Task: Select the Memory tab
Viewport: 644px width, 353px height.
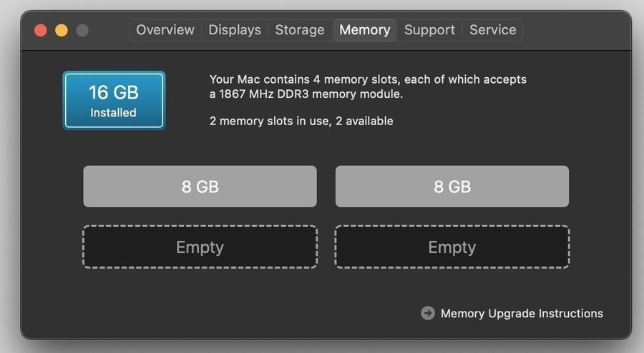Action: tap(365, 30)
